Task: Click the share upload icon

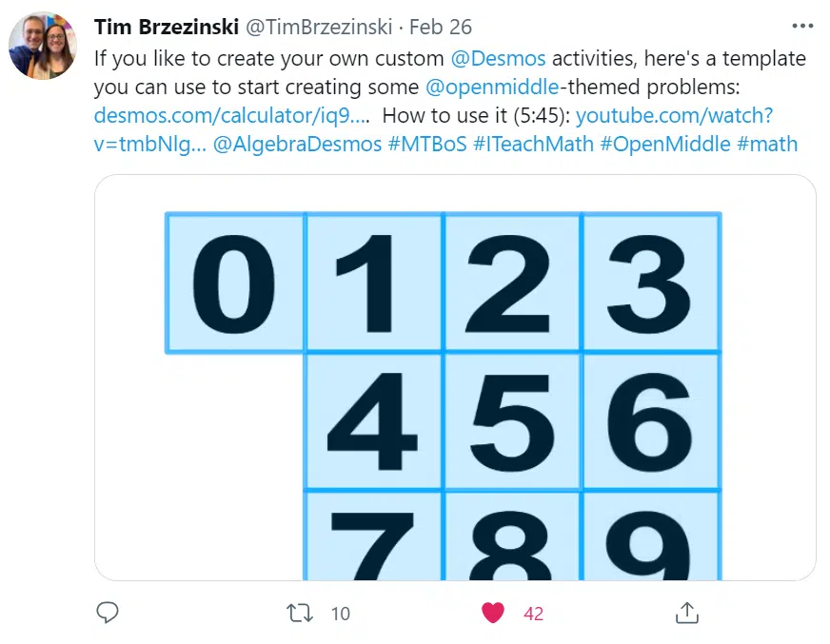Action: (x=687, y=613)
